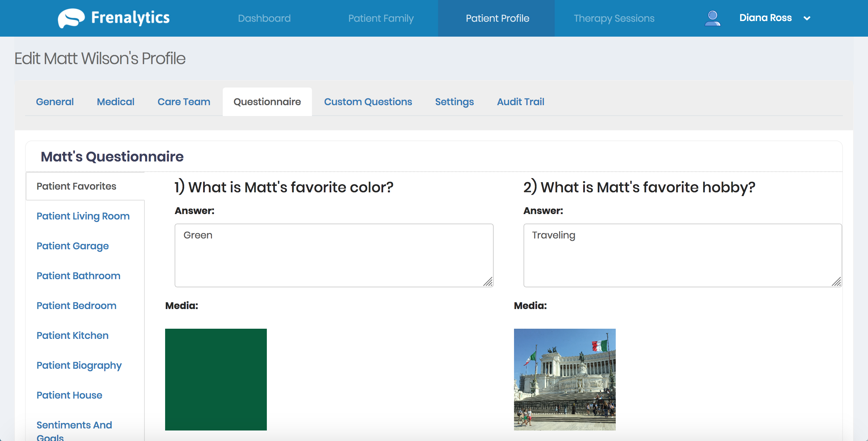Open the Patient Biography section

(79, 365)
